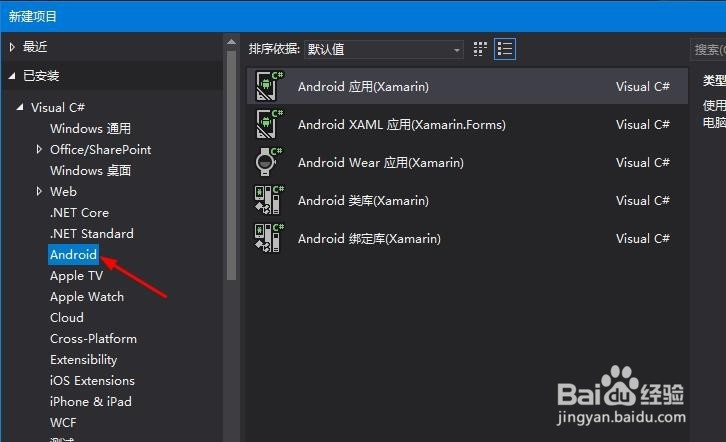This screenshot has width=726, height=442.
Task: Choose Android 绑定库(Xamarin) template name
Action: point(369,238)
